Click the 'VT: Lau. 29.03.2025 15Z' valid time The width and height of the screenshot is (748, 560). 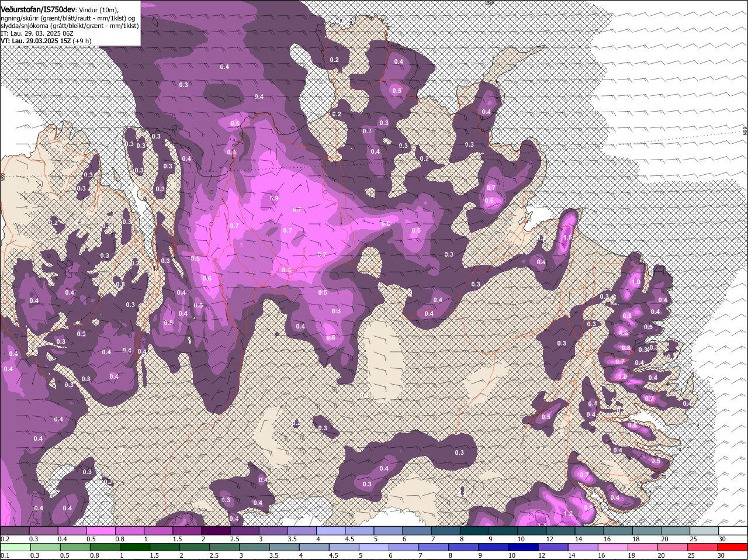click(36, 41)
